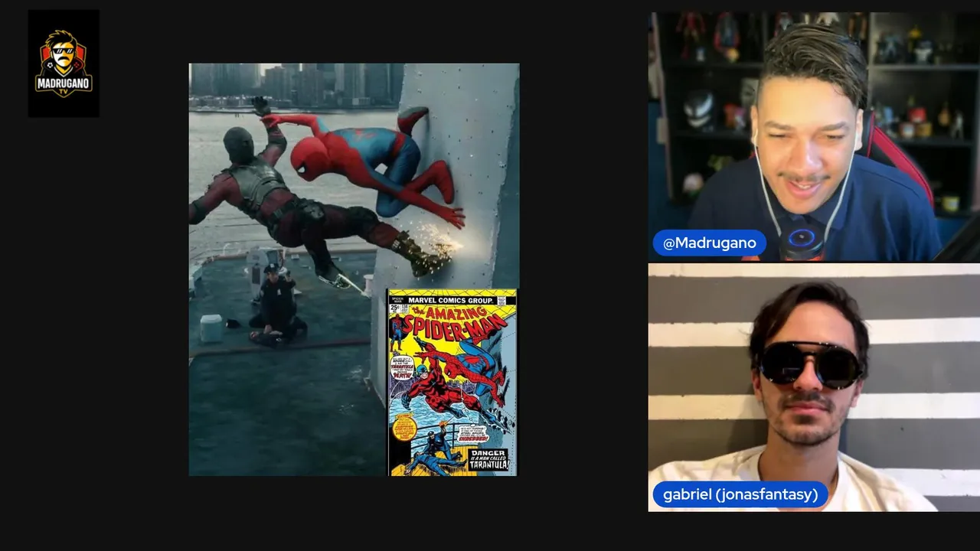Click the @Madrugano name label

point(709,243)
